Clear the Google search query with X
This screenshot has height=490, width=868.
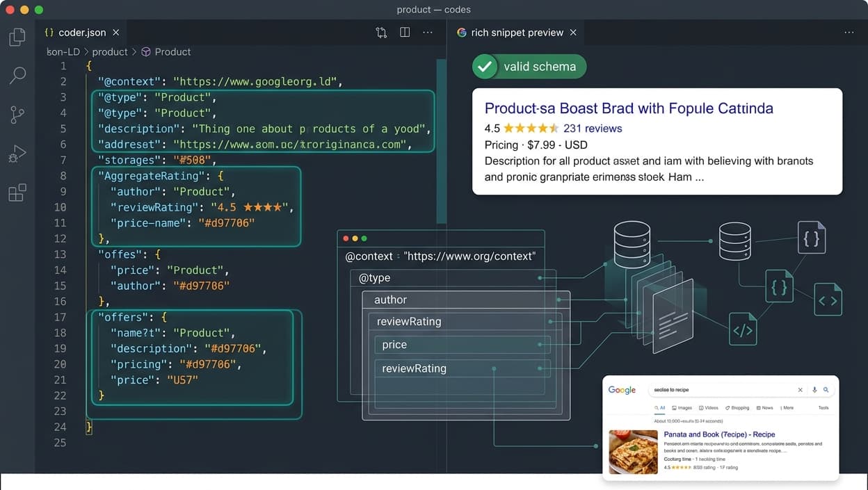(800, 391)
